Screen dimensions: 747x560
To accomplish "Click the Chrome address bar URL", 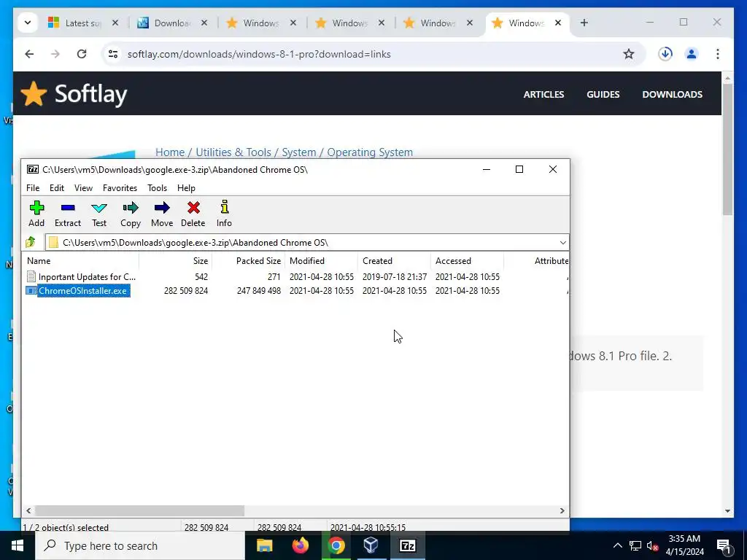I will tap(259, 54).
